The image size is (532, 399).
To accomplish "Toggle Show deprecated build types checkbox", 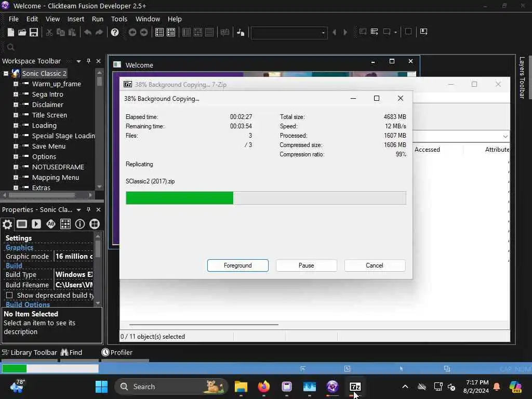I will click(9, 296).
